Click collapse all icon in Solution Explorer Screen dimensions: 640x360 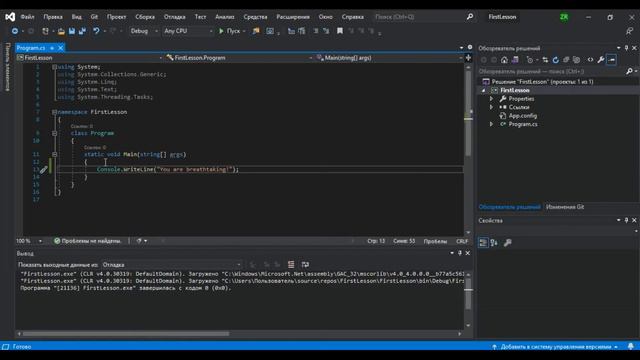(566, 60)
